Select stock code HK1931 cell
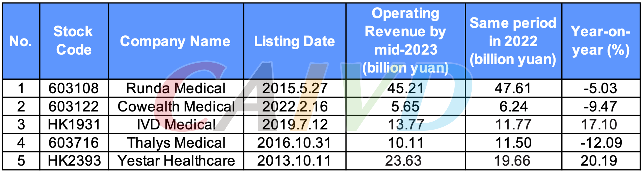The height and width of the screenshot is (174, 644). click(x=74, y=125)
